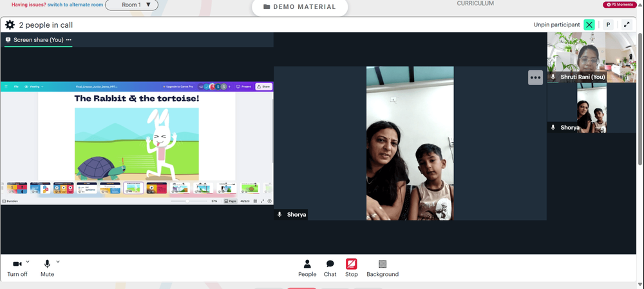This screenshot has height=289, width=644.
Task: Click the P button in call header
Action: (x=608, y=25)
